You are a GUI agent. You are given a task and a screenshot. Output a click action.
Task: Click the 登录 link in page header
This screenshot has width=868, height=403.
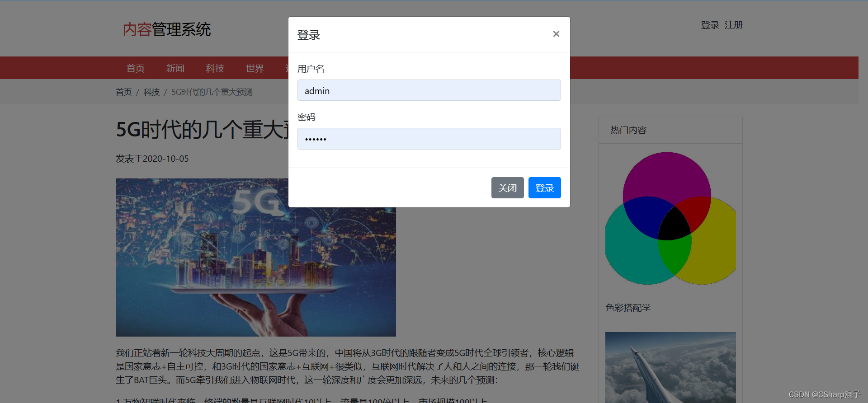click(710, 25)
